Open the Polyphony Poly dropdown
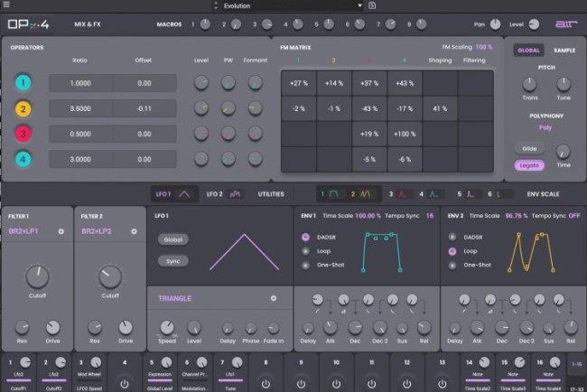 [x=545, y=127]
